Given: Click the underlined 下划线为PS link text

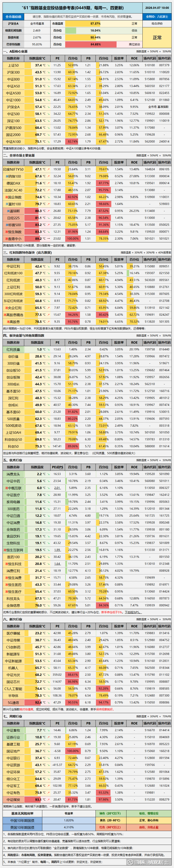Looking at the screenshot, I should coord(133,612).
